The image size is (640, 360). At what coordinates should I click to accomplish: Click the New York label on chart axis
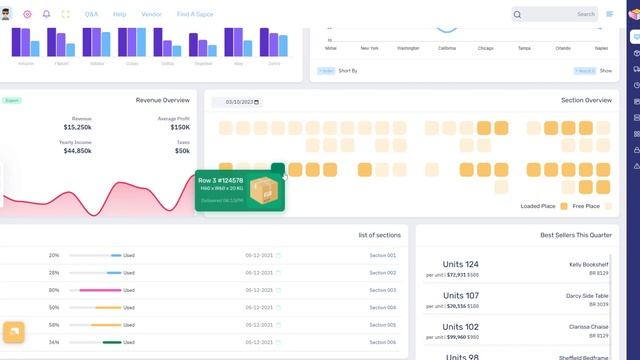[x=369, y=48]
